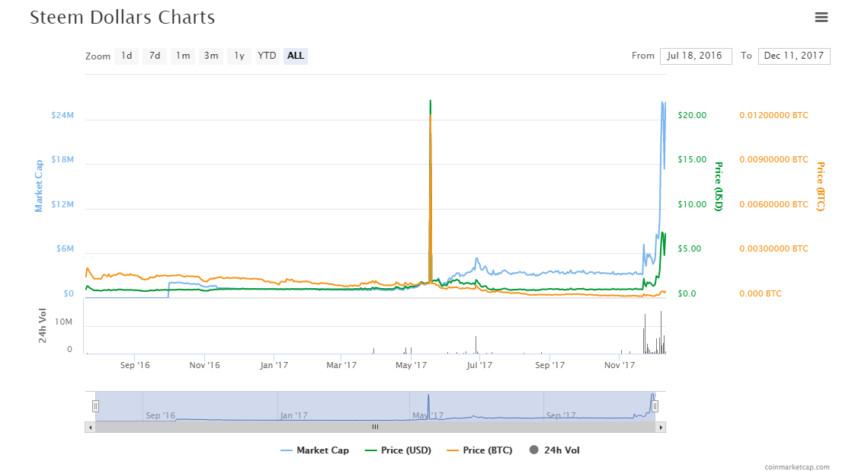Screen dimensions: 868x471
Task: Click the $24M market cap axis label
Action: 62,115
